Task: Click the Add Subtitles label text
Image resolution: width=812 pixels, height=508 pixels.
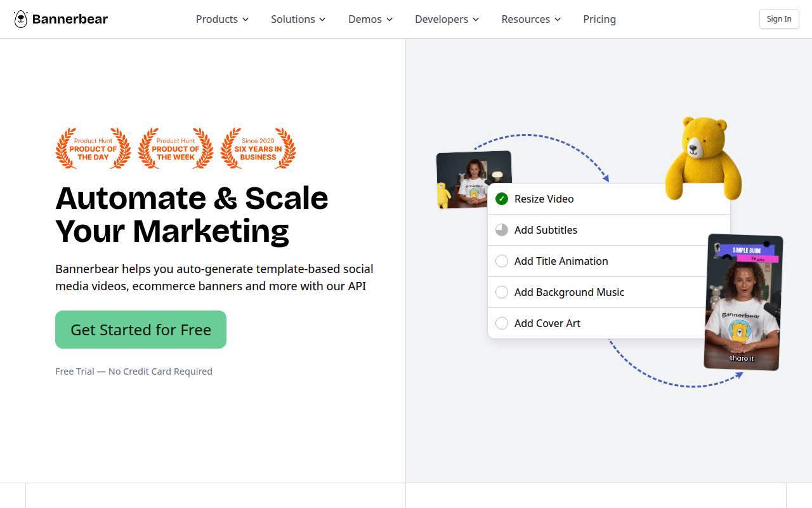Action: click(x=546, y=230)
